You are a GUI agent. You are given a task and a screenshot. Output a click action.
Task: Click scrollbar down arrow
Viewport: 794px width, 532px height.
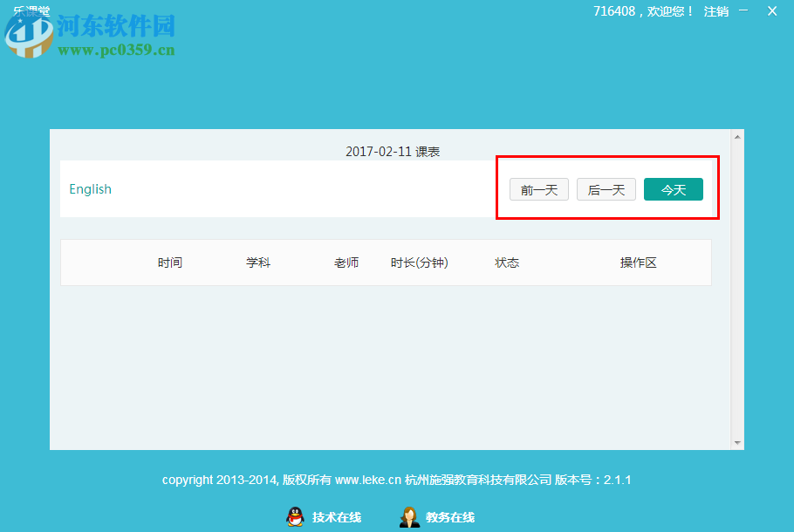(737, 442)
